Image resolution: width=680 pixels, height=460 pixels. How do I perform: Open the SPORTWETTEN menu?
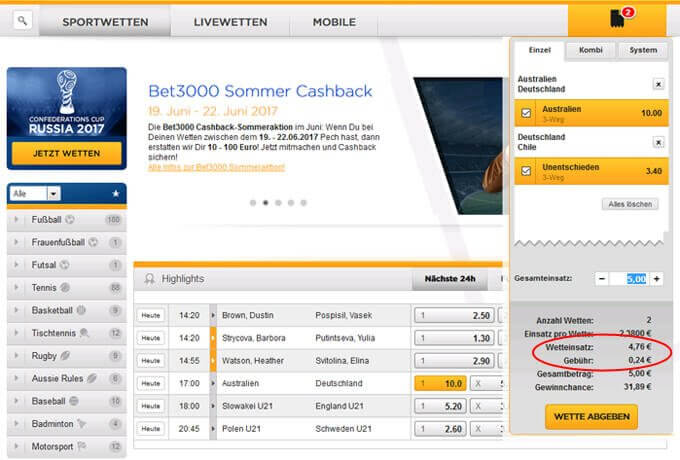pos(105,22)
